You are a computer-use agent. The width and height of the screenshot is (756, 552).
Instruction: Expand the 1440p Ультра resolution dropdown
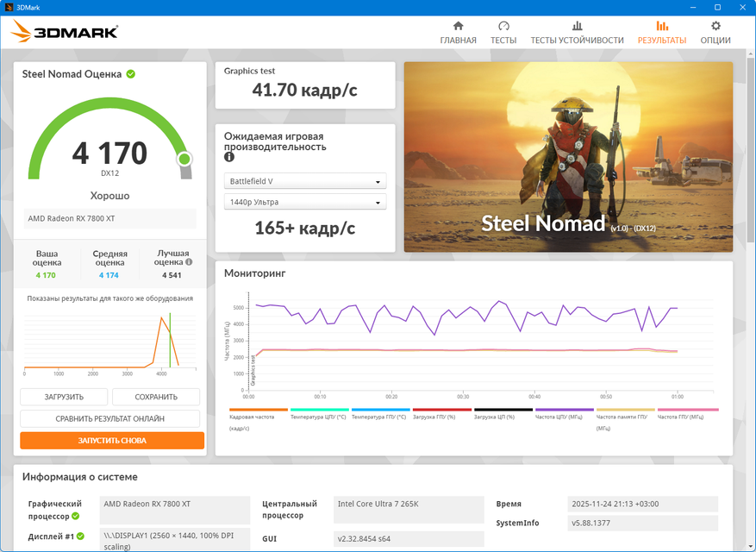click(x=305, y=203)
